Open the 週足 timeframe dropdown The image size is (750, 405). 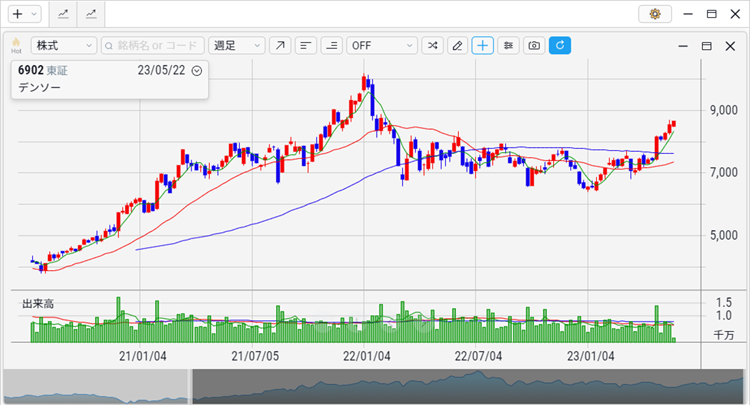pos(237,46)
